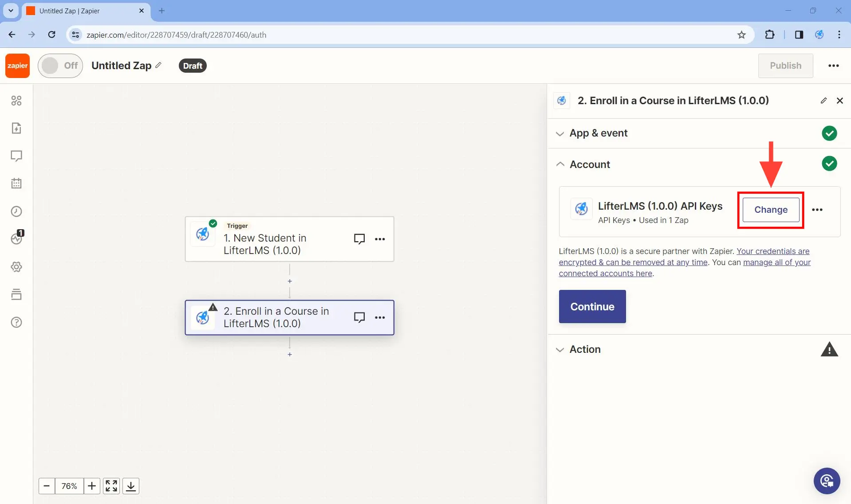Select the New Student in LifterLMS trigger card
Screen dimensions: 851x504
pyautogui.click(x=289, y=239)
